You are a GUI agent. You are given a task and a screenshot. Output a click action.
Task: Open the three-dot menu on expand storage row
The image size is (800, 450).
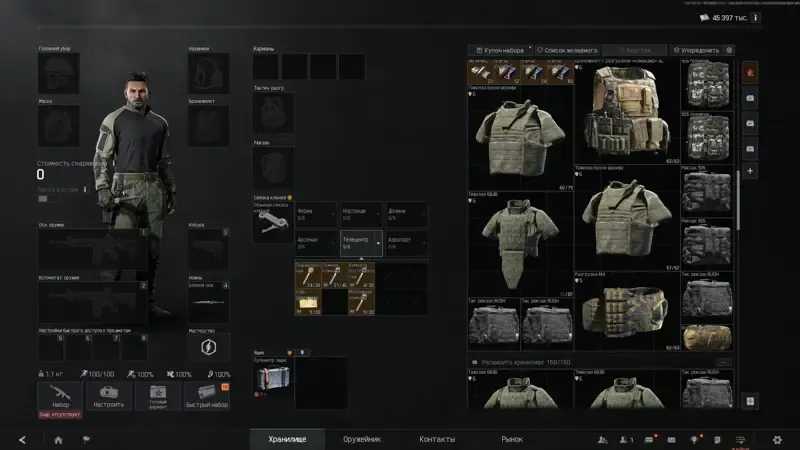coord(723,362)
